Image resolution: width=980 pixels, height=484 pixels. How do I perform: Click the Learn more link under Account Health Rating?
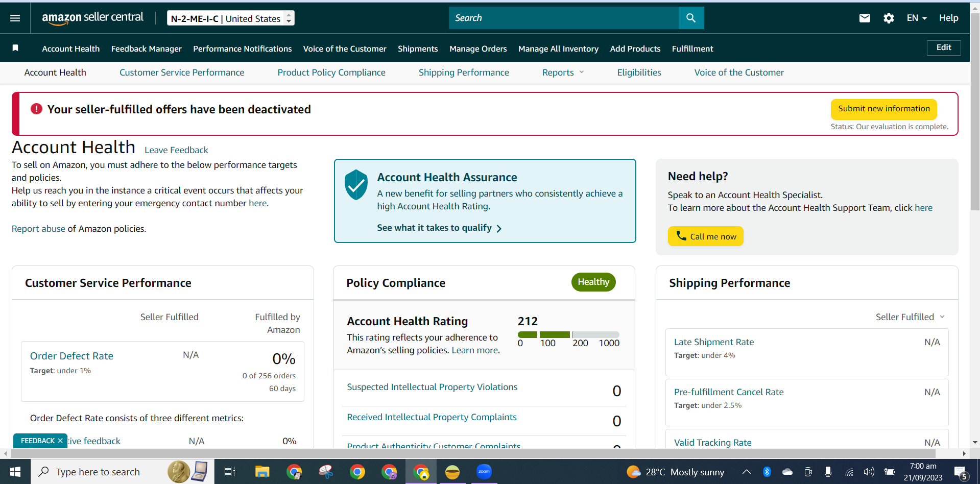(x=474, y=350)
